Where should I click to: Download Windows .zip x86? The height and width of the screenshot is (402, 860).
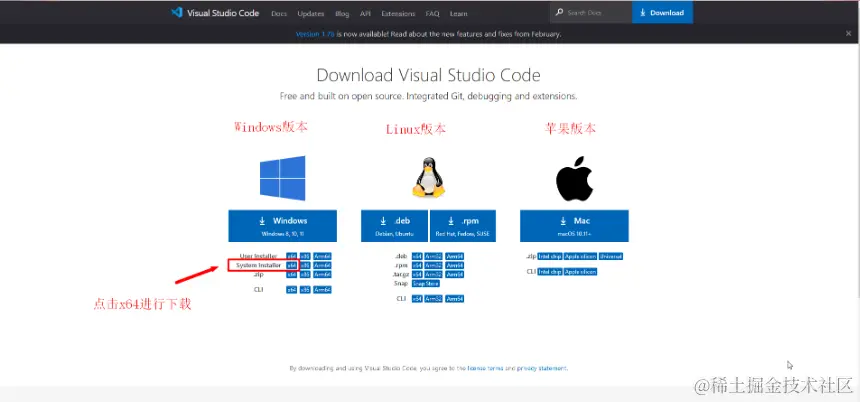point(305,274)
